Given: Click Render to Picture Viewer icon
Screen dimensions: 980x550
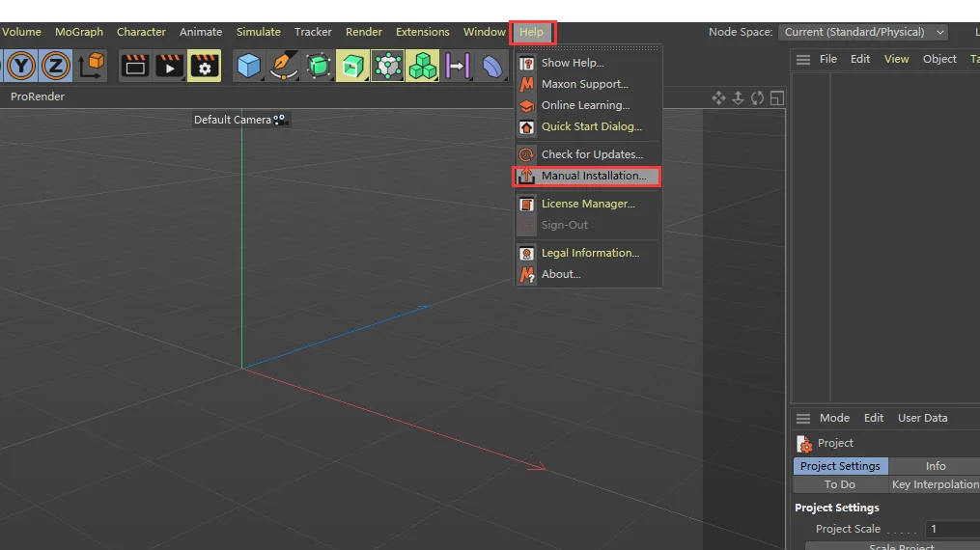Looking at the screenshot, I should 169,66.
